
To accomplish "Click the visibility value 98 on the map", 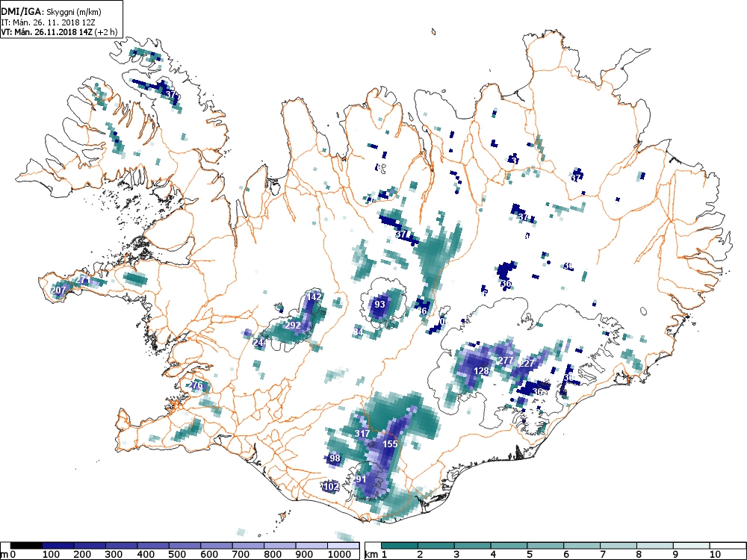I will (335, 458).
